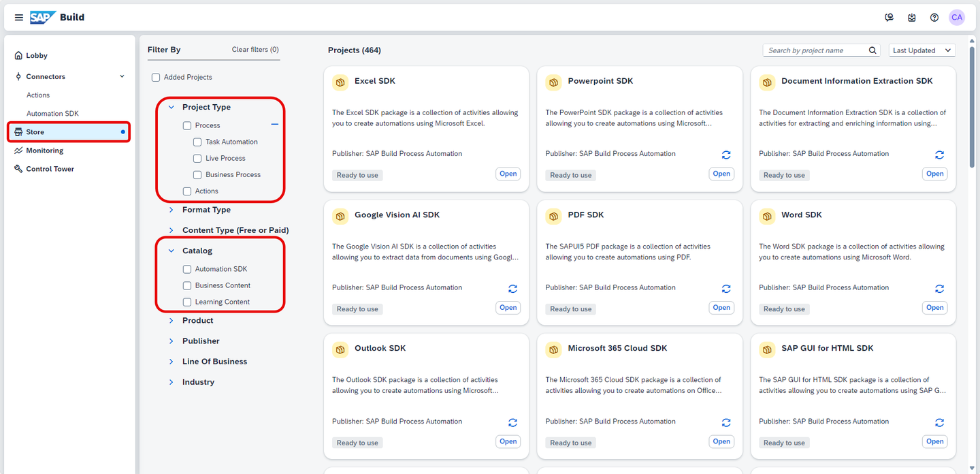Open the Excel SDK project
The height and width of the screenshot is (474, 980).
(508, 174)
